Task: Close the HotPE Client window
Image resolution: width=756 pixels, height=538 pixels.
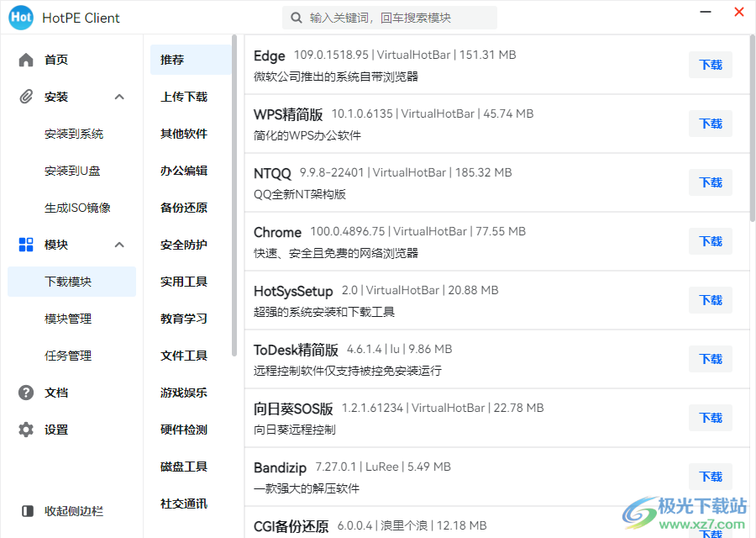Action: tap(738, 12)
